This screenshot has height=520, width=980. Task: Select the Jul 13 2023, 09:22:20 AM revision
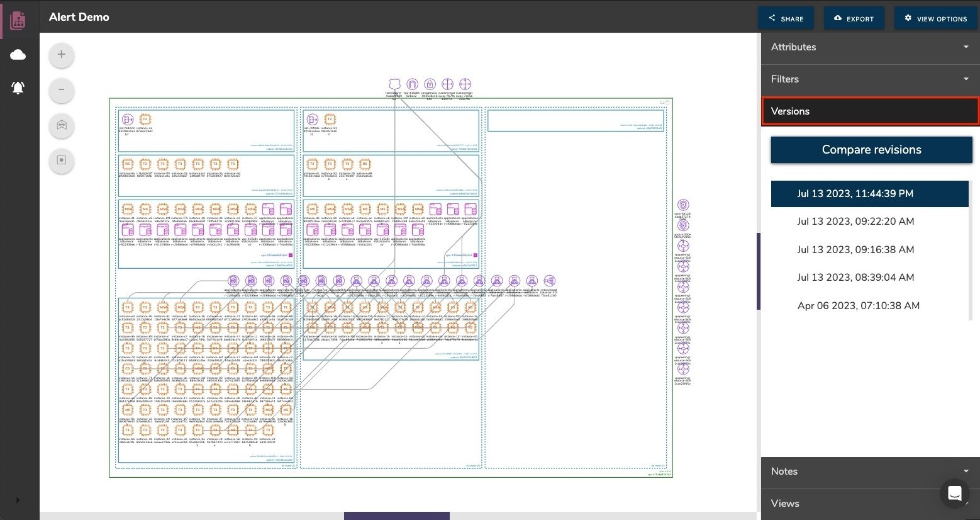coord(855,222)
